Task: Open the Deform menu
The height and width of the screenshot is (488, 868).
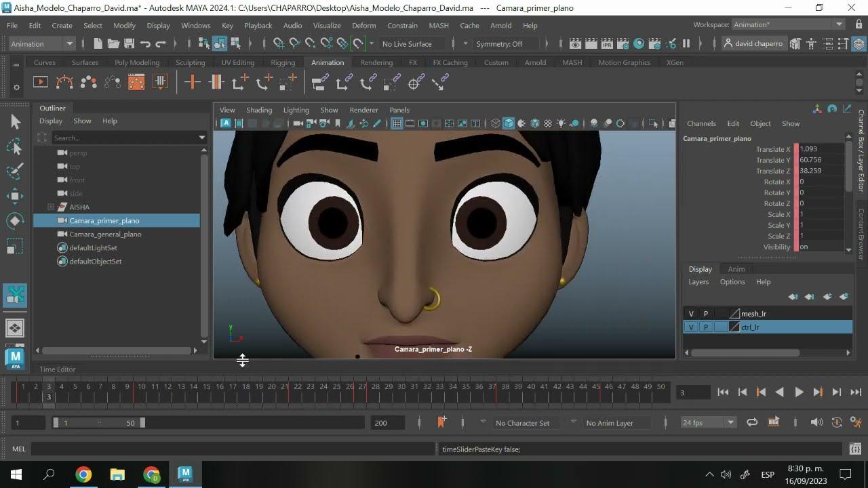Action: (363, 25)
